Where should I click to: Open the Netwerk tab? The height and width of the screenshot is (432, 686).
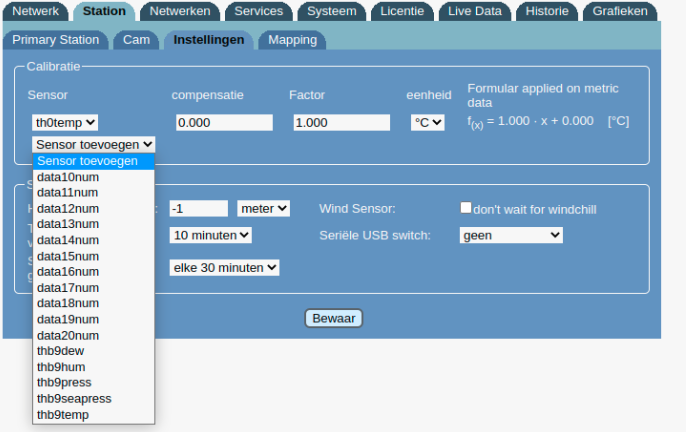coord(36,12)
